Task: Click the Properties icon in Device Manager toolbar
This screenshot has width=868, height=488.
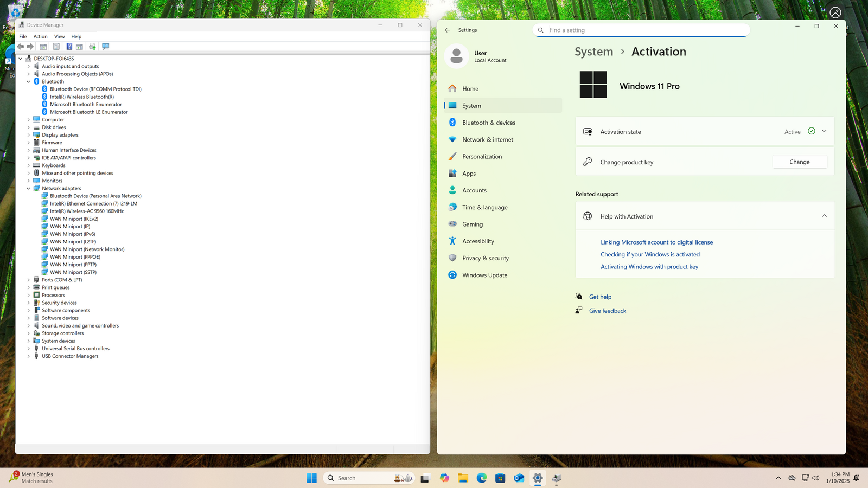Action: (56, 47)
